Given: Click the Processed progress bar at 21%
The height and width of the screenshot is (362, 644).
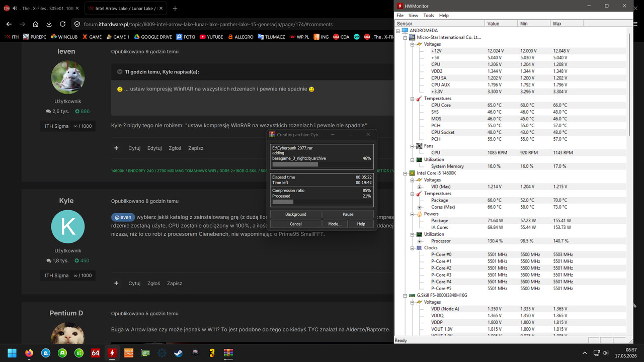Looking at the screenshot, I should (x=322, y=202).
